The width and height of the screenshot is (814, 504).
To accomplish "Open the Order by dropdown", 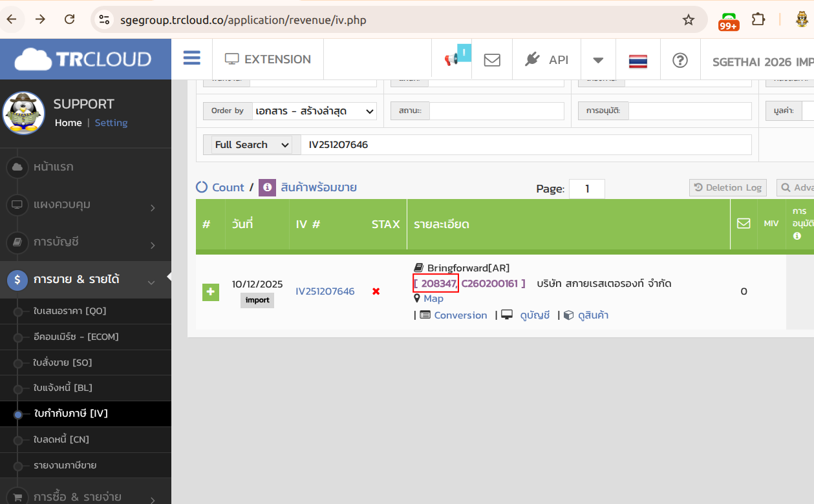I will coord(314,111).
